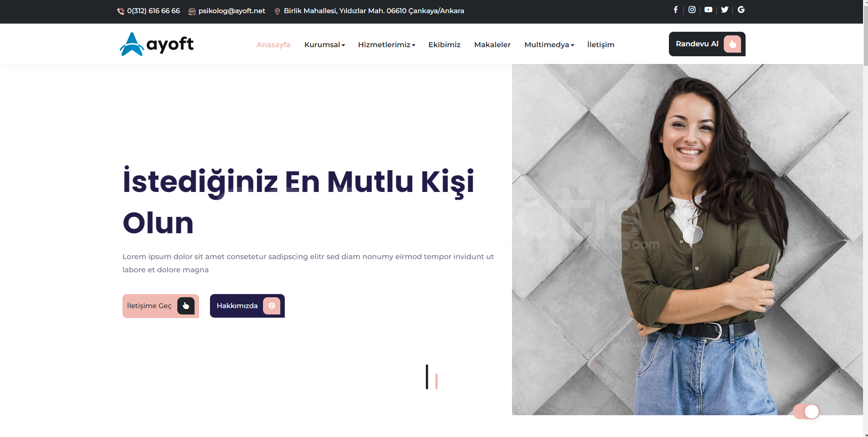Click the Hakkımızda button
The height and width of the screenshot is (437, 868).
pyautogui.click(x=247, y=306)
